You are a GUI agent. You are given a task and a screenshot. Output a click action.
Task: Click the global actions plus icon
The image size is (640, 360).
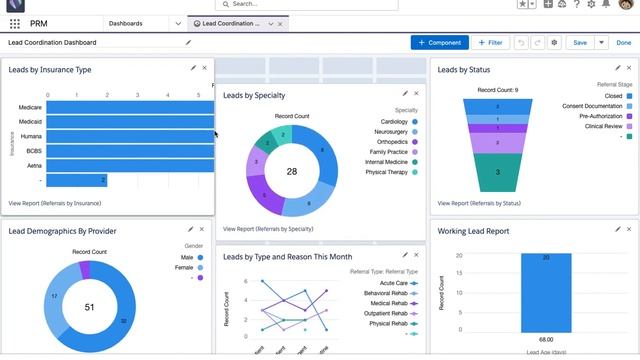[548, 4]
